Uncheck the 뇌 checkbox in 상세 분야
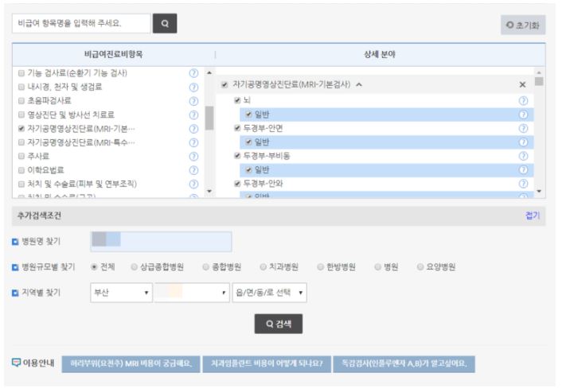Viewport: 562px width, 392px height. point(237,100)
